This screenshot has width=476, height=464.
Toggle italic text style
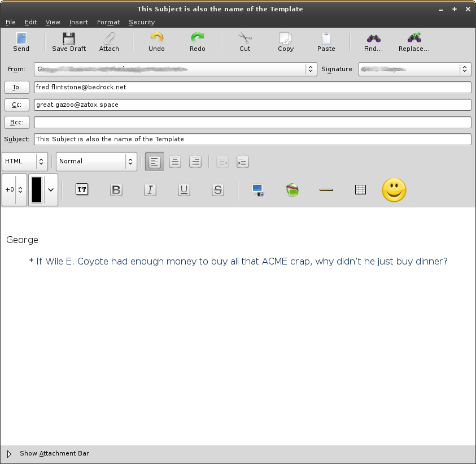[x=150, y=190]
